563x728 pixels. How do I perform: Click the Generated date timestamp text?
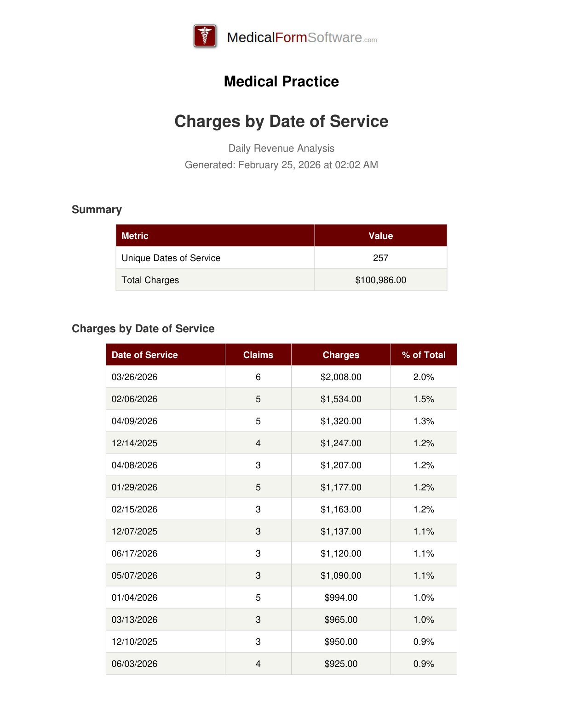coord(281,165)
